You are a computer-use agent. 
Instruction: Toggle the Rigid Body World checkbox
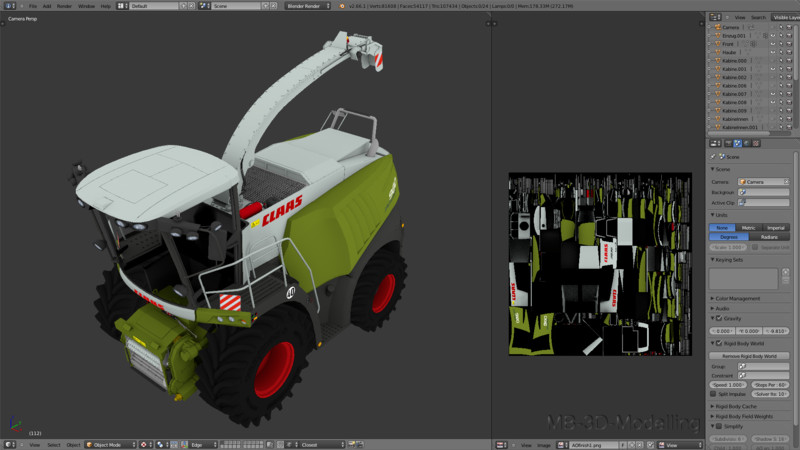[x=719, y=343]
